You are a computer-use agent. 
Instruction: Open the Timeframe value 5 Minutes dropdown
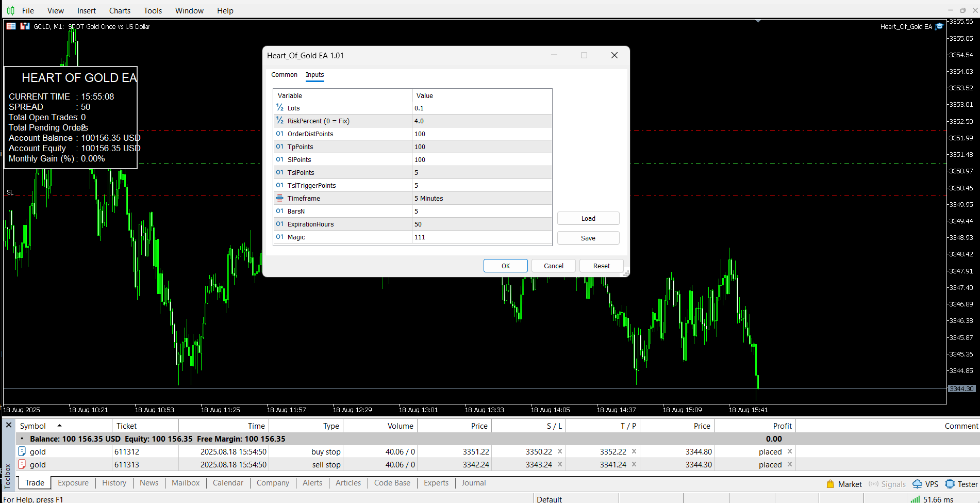click(x=482, y=198)
